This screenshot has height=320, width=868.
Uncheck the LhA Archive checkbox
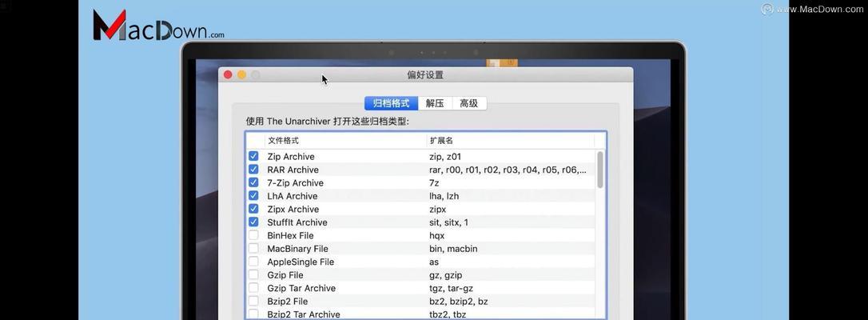253,196
